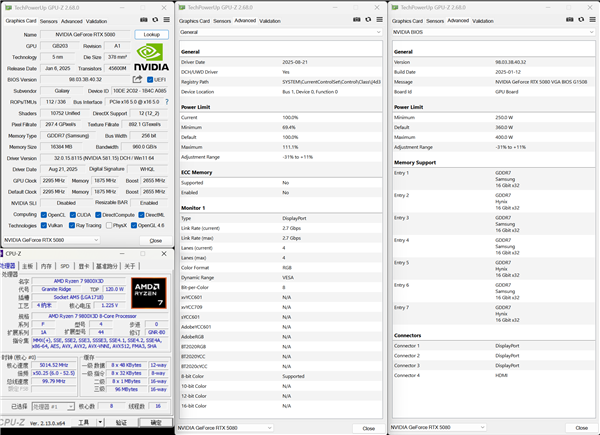Click the 确定 button in CPU-Z
The height and width of the screenshot is (435, 600).
pyautogui.click(x=156, y=422)
